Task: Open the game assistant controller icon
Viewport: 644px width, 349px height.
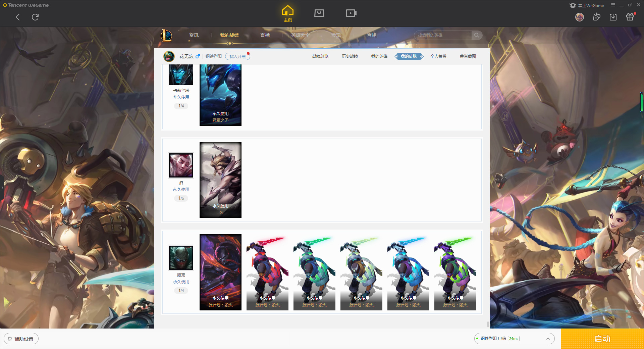Action: coord(596,17)
